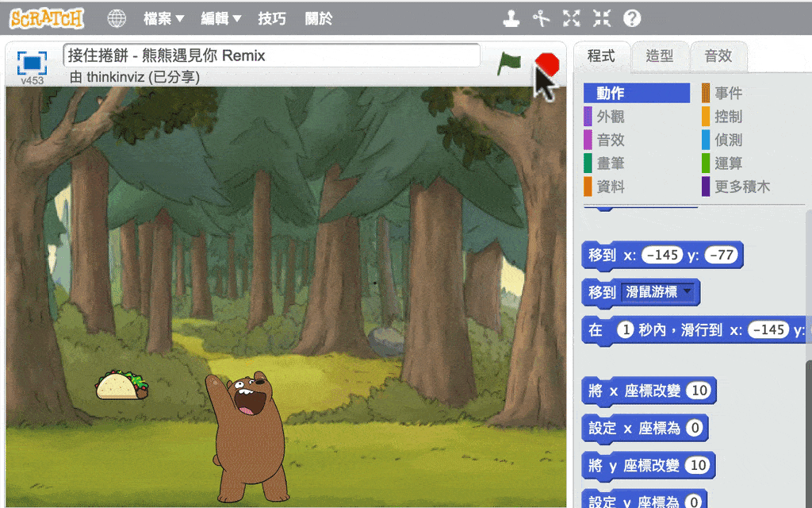Select the 動作 motion block category
812x508 pixels.
point(637,94)
